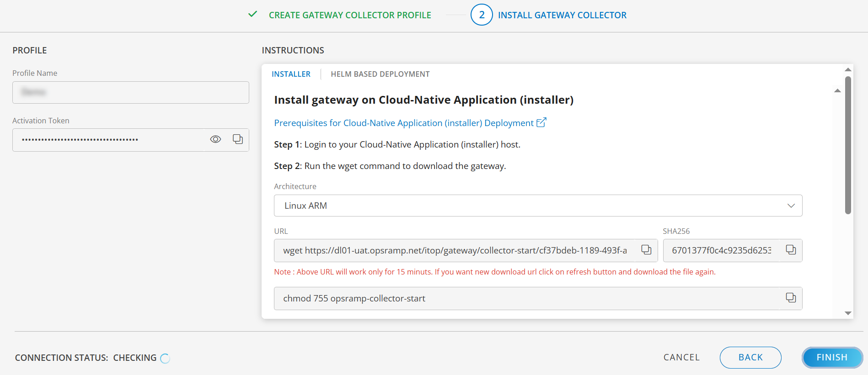Click the instructions panel vertical scrollbar
Image resolution: width=868 pixels, height=375 pixels.
847,146
